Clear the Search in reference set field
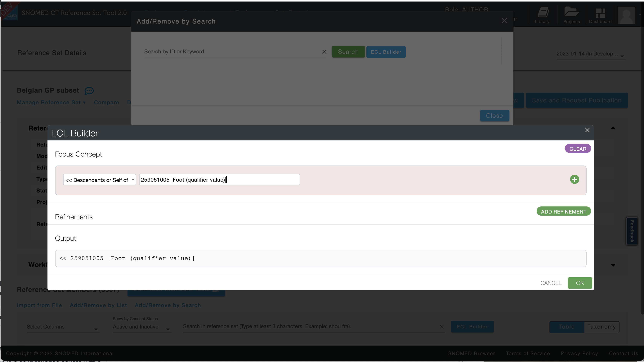644x362 pixels. (x=442, y=327)
